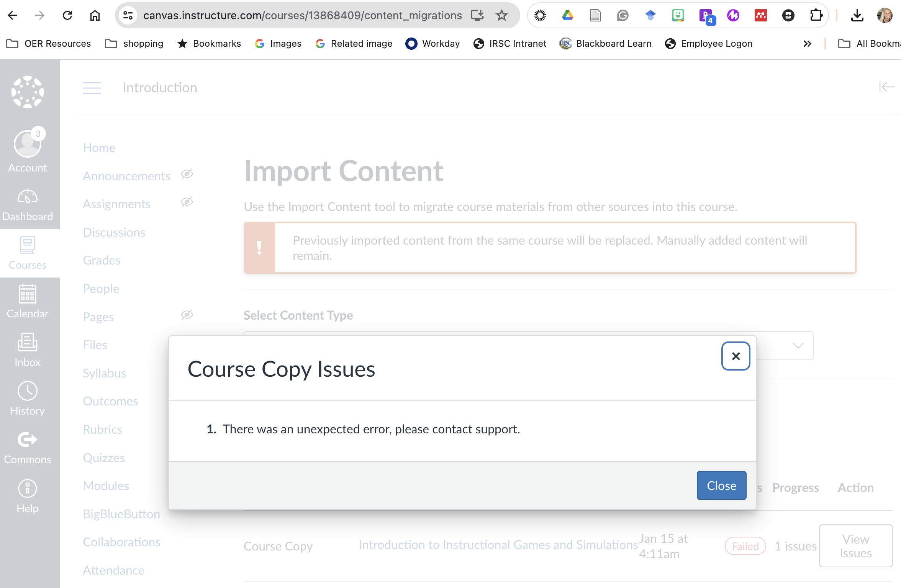Image resolution: width=901 pixels, height=588 pixels.
Task: Open the Grammarly browser extension
Action: pyautogui.click(x=622, y=15)
